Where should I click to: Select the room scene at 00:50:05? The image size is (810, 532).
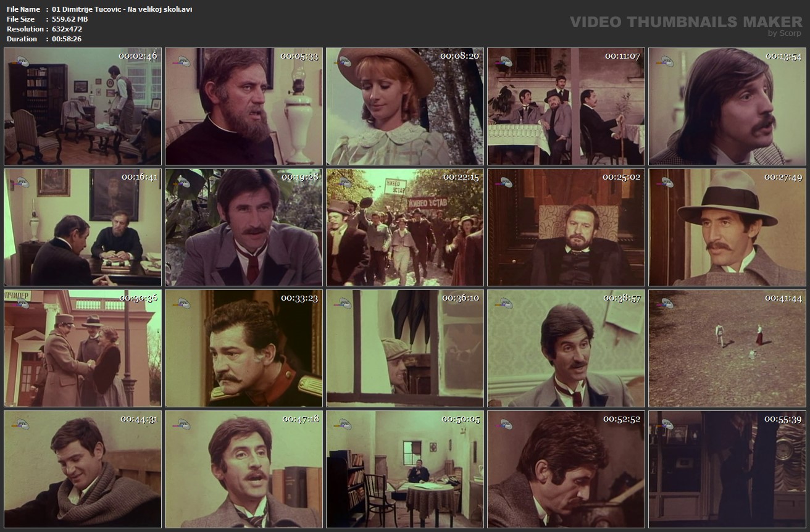pyautogui.click(x=405, y=469)
